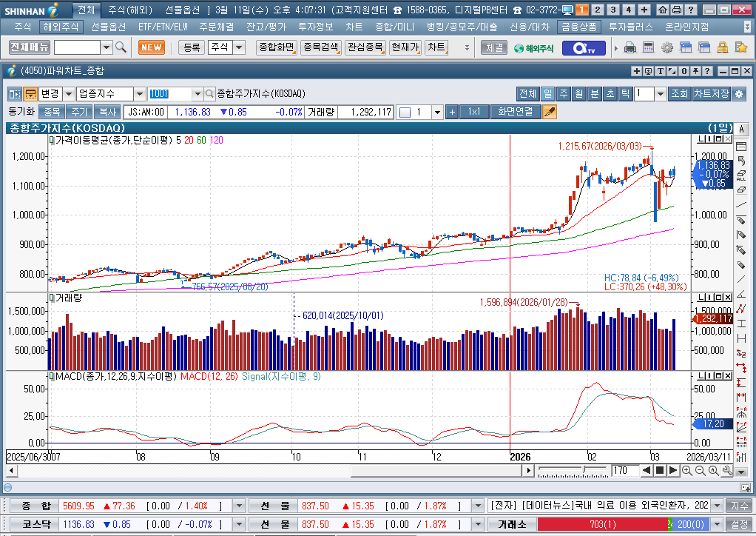Image resolution: width=756 pixels, height=536 pixels.
Task: Open settings with the gear toolbar icon
Action: coord(666,47)
